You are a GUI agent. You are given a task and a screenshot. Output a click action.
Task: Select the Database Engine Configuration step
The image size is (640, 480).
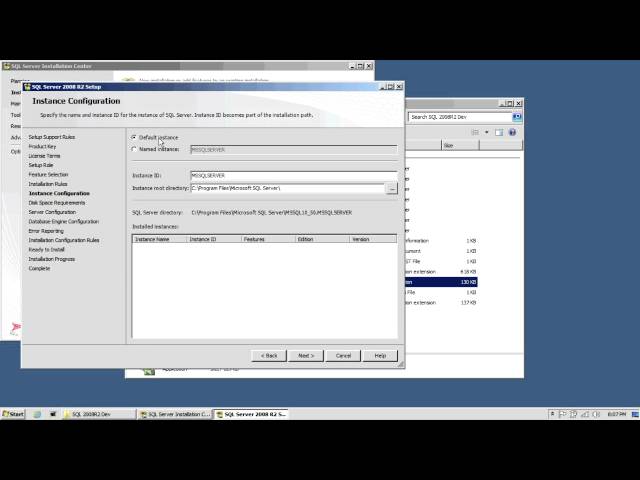coord(64,222)
